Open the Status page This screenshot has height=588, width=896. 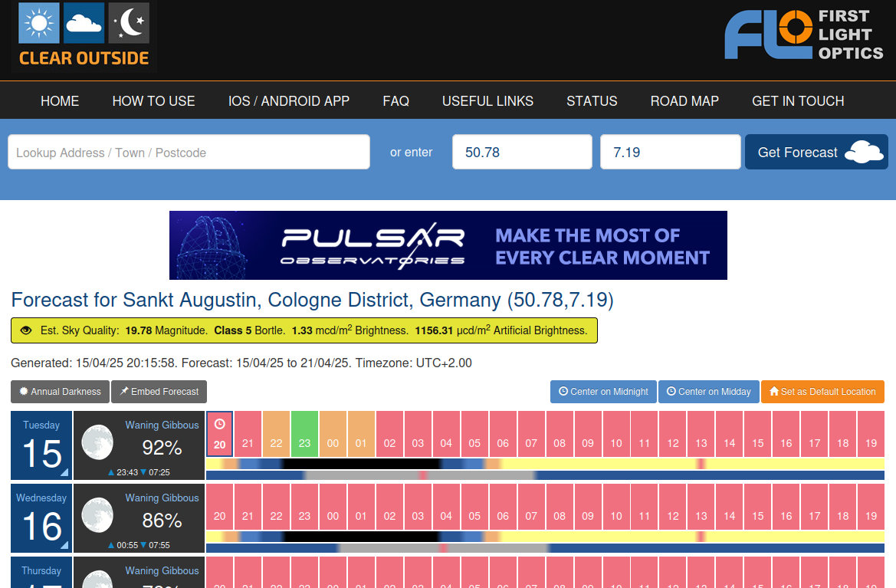pyautogui.click(x=592, y=101)
